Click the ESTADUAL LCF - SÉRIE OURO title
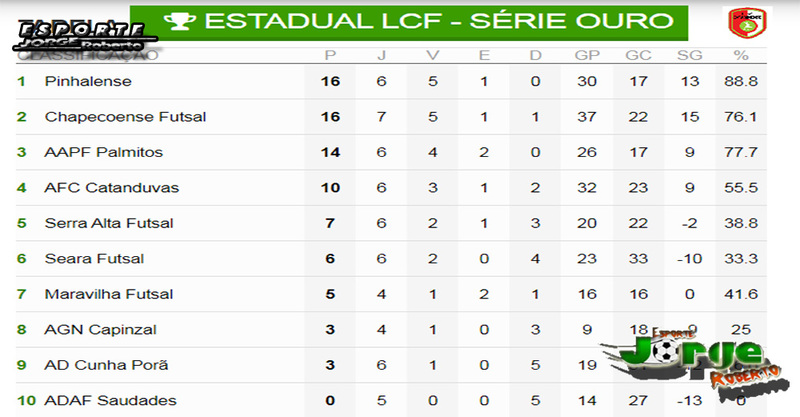Viewport: 800px width, 417px height. tap(439, 21)
